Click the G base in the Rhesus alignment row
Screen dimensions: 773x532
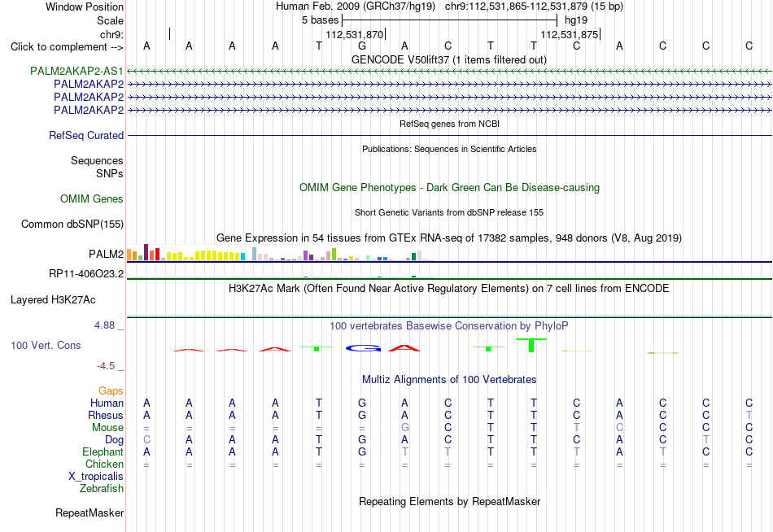click(x=362, y=415)
